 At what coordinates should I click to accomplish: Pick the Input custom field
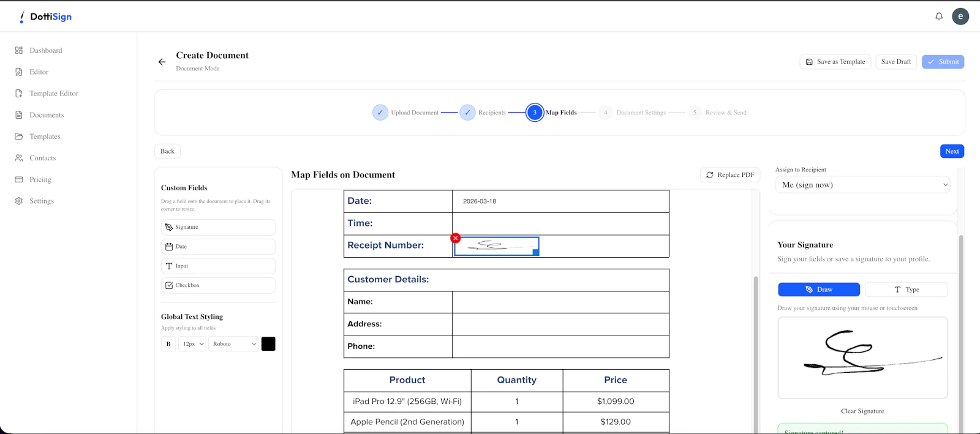click(218, 266)
